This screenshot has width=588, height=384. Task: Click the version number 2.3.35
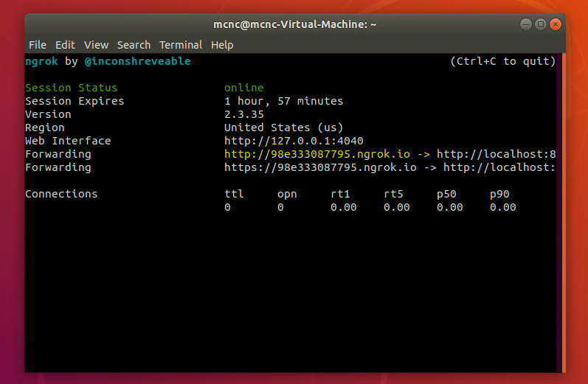(x=243, y=114)
